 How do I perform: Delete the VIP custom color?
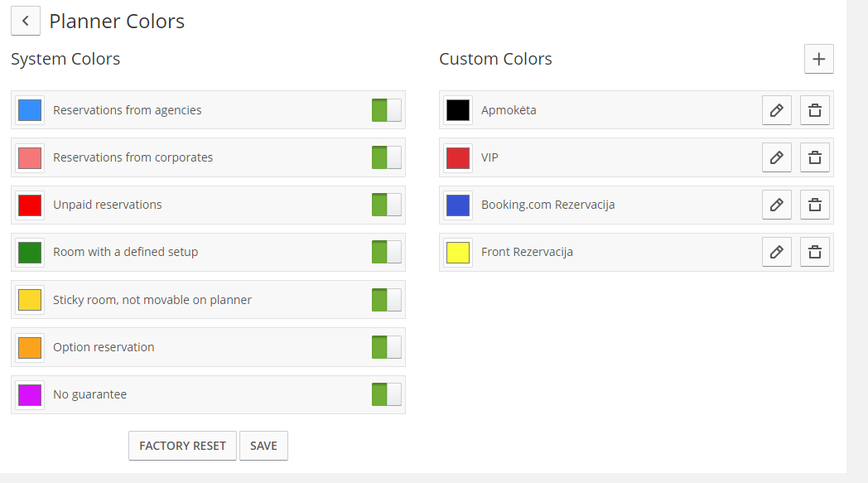[x=815, y=157]
